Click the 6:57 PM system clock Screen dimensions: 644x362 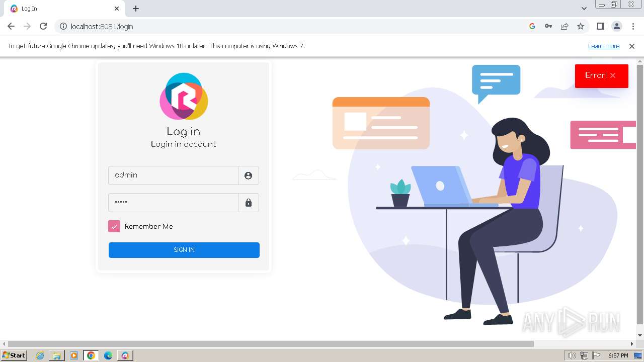tap(618, 355)
